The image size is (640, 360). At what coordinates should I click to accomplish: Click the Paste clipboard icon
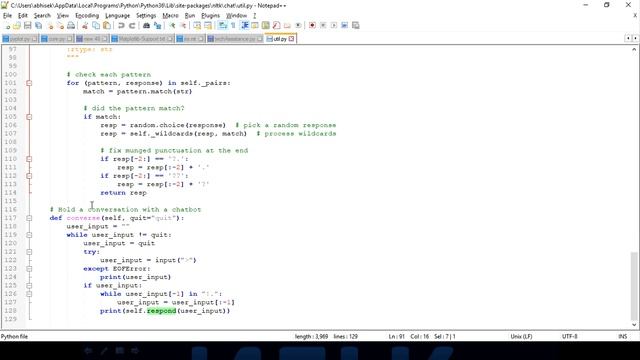coord(107,25)
